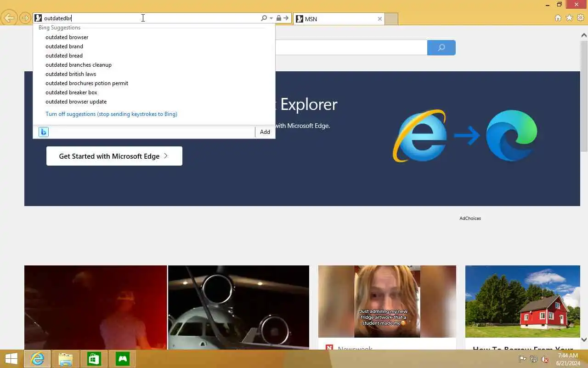
Task: Select suggestion 'outdated british laws'
Action: point(154,74)
